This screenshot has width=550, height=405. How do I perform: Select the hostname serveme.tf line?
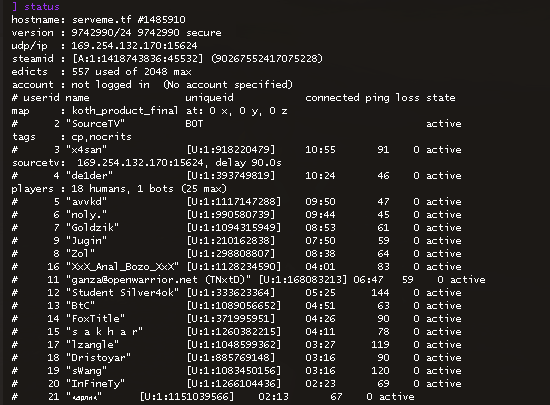(99, 20)
